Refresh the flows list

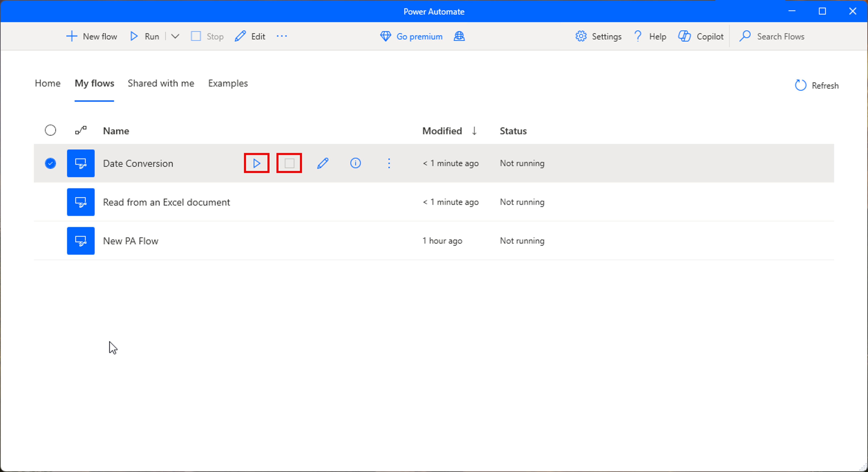click(816, 85)
